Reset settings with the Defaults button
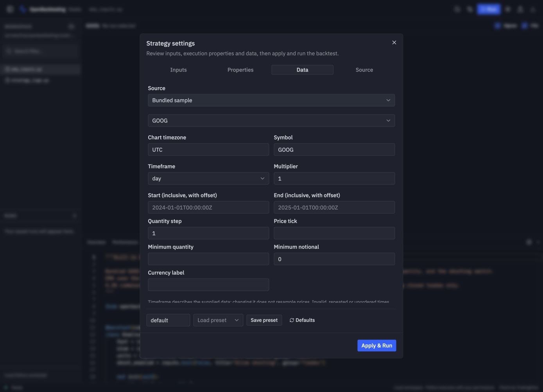Image resolution: width=543 pixels, height=392 pixels. [x=302, y=320]
